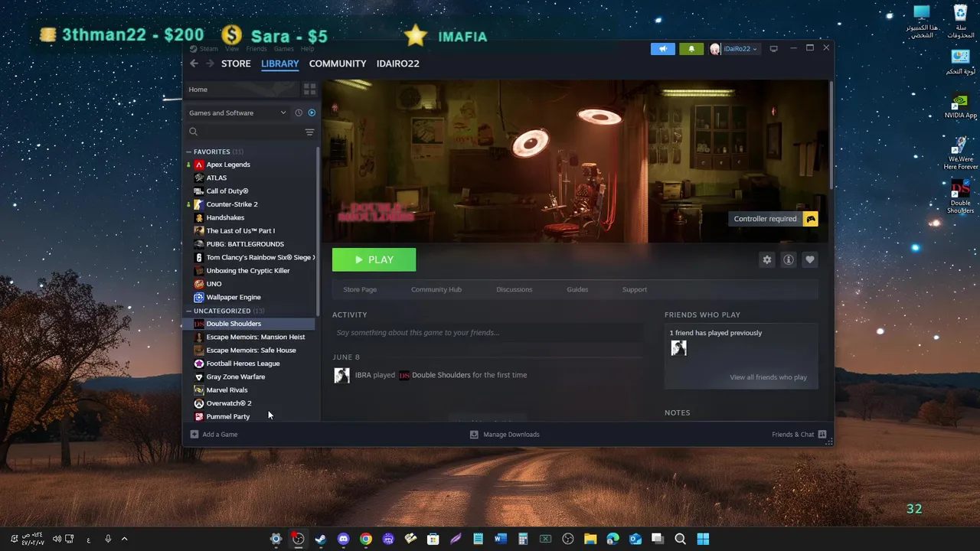Open the Games menu
The height and width of the screenshot is (551, 980).
pos(284,49)
